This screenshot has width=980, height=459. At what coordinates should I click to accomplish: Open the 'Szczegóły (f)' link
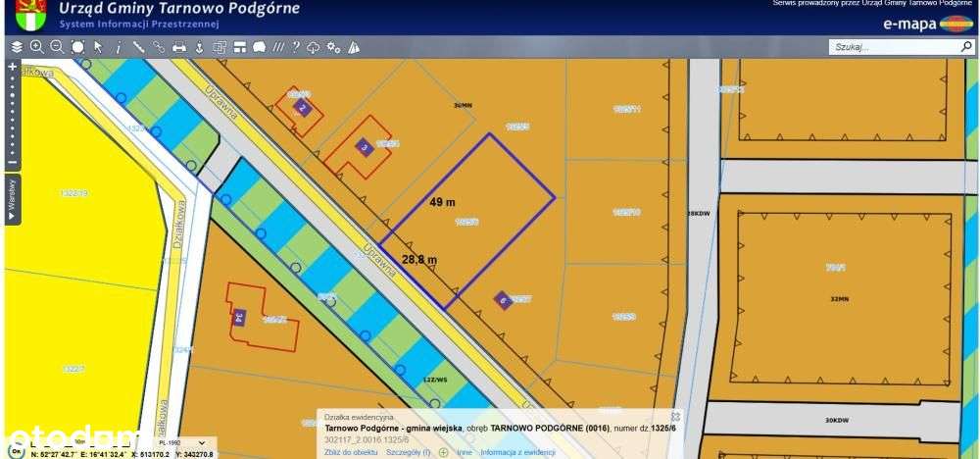(x=408, y=452)
